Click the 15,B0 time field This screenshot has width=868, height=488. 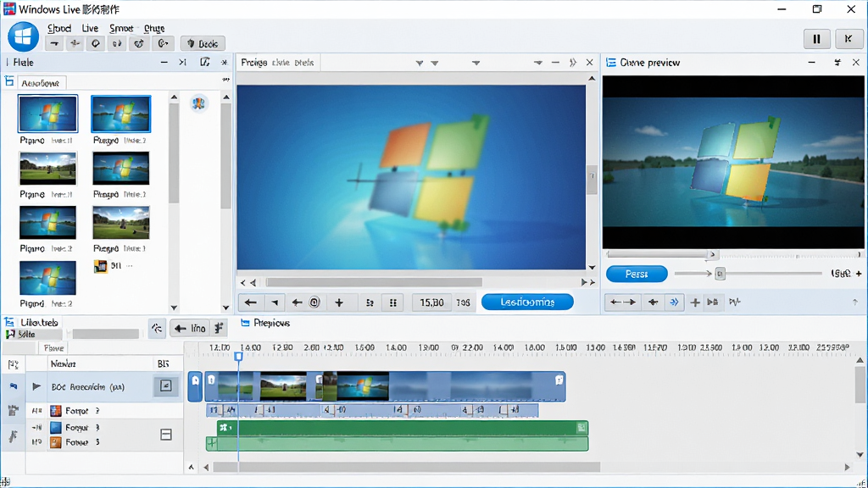click(x=431, y=302)
